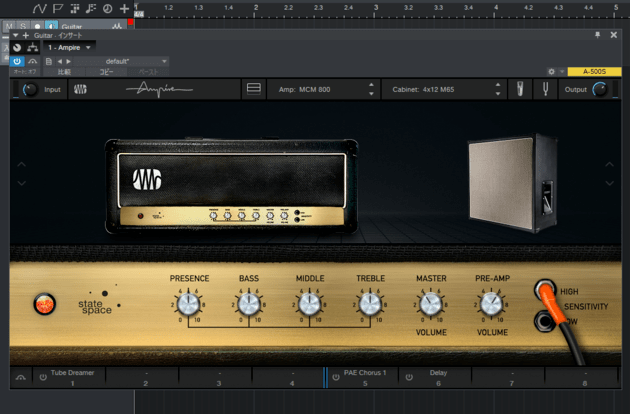The image size is (630, 414).
Task: Click the 比較 compare button
Action: click(x=64, y=72)
